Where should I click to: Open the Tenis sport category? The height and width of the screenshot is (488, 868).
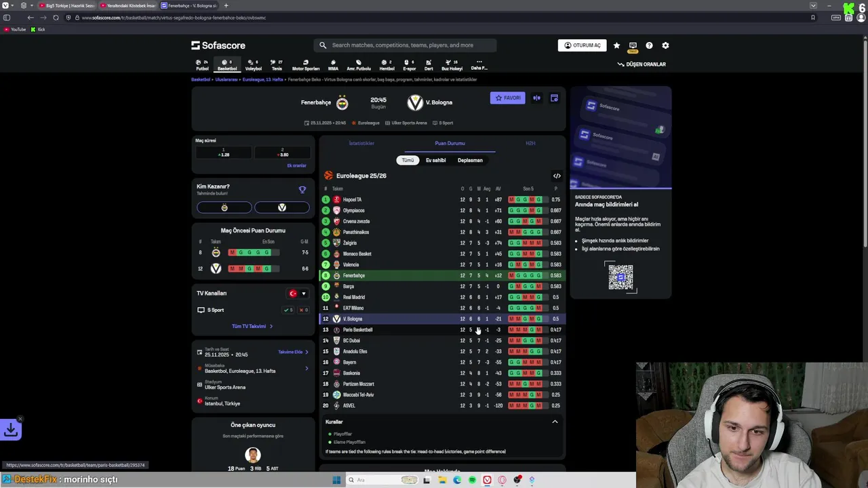click(277, 65)
